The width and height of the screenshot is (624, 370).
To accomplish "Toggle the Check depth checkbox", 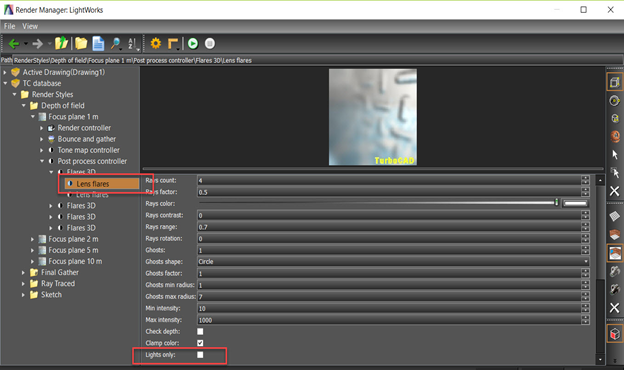I will click(200, 331).
